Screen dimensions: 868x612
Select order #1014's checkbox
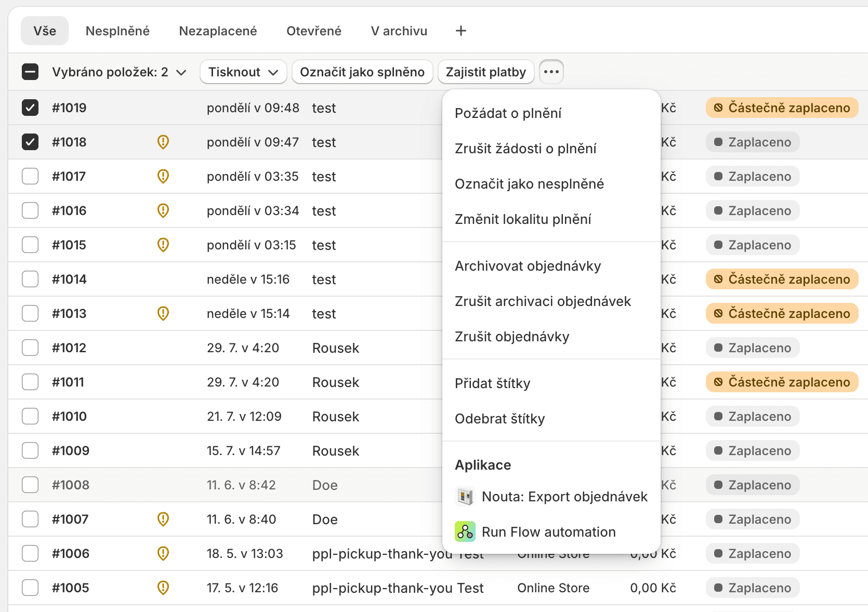tap(30, 279)
